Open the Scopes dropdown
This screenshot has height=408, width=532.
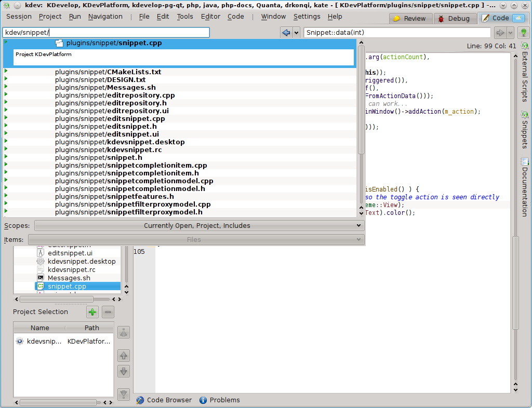(x=199, y=226)
